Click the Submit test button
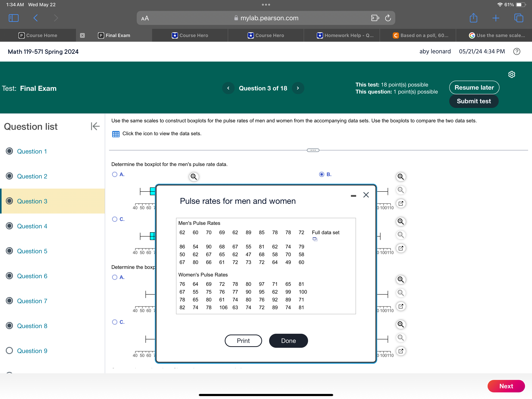This screenshot has width=532, height=399. tap(474, 101)
